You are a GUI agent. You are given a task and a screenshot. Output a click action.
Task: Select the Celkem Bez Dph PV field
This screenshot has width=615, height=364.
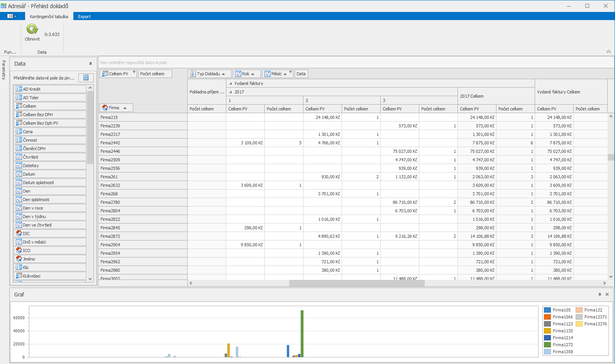point(50,123)
